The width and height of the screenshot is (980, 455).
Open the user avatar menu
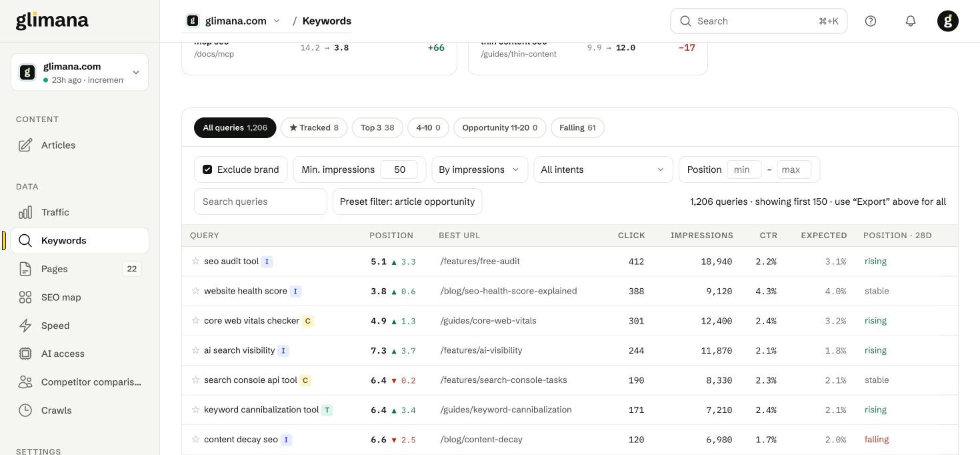pyautogui.click(x=948, y=21)
